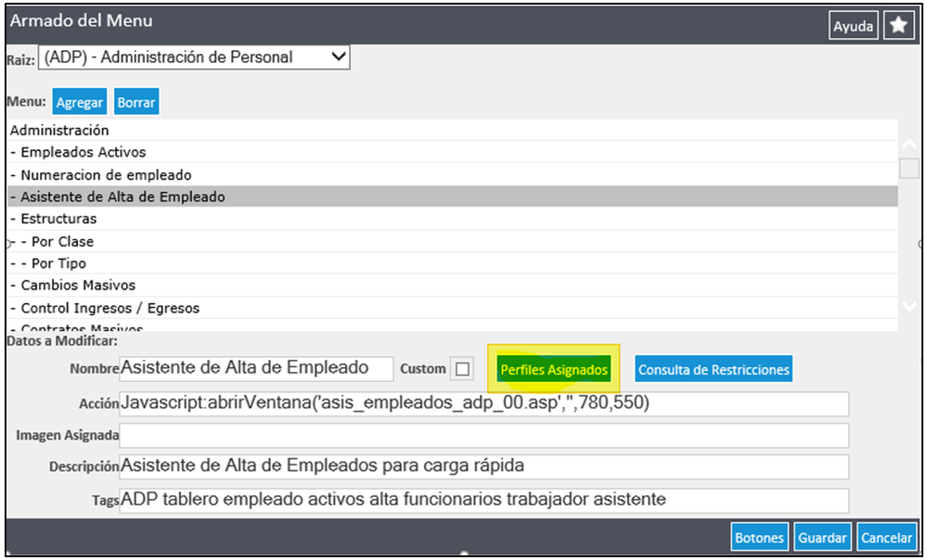
Task: Choose Numeracion de empleado item
Action: tap(106, 174)
